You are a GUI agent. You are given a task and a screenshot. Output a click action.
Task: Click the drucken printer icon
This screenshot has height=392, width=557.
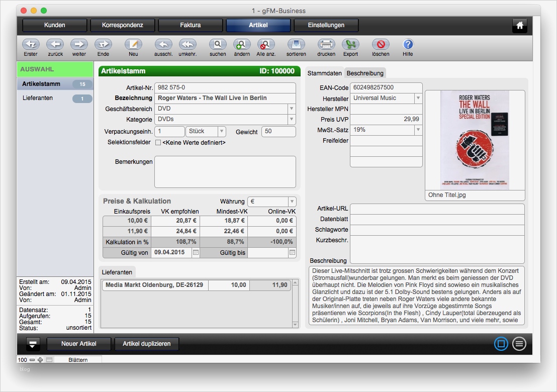tap(326, 44)
